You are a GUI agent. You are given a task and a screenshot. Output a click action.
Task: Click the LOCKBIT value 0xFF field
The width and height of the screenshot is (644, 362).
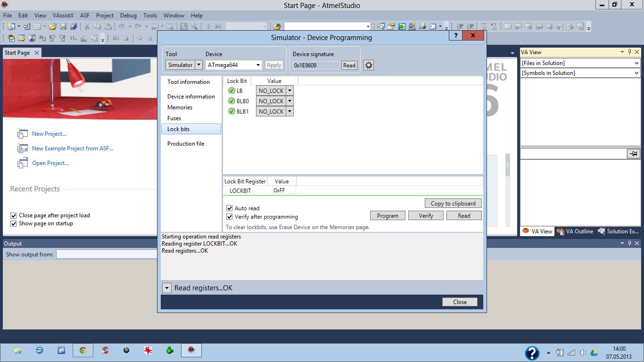(x=284, y=190)
